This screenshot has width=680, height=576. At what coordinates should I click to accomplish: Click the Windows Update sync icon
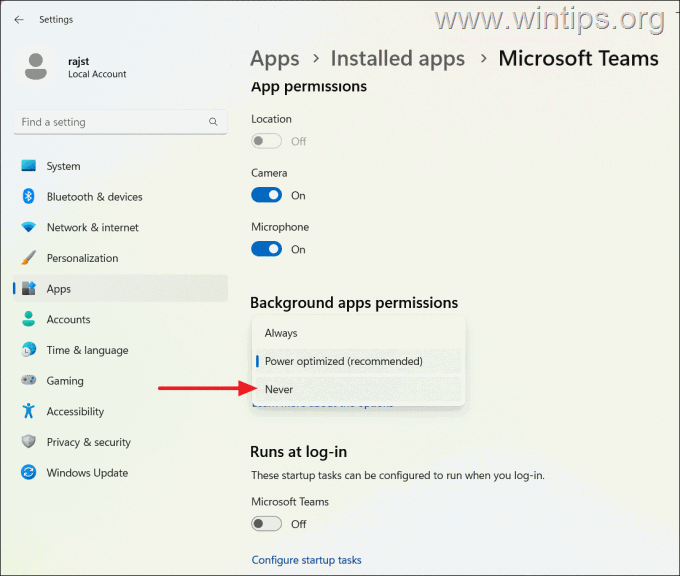click(x=29, y=472)
